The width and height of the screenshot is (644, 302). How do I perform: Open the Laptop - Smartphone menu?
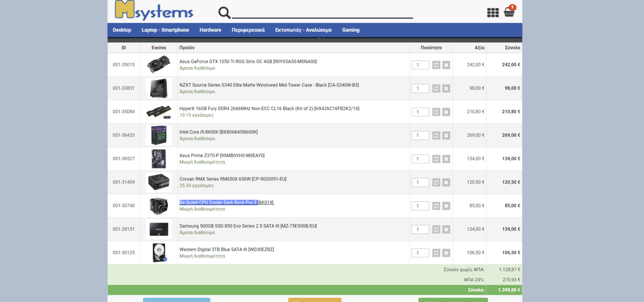click(165, 30)
